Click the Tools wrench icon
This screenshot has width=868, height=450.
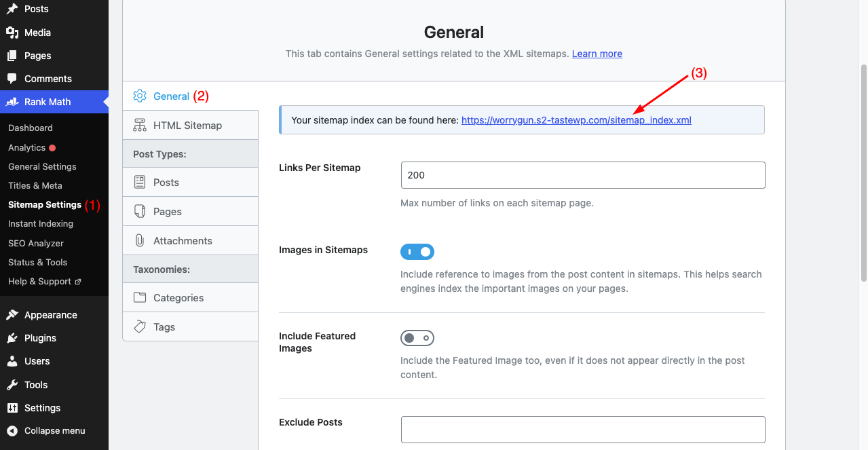(12, 385)
